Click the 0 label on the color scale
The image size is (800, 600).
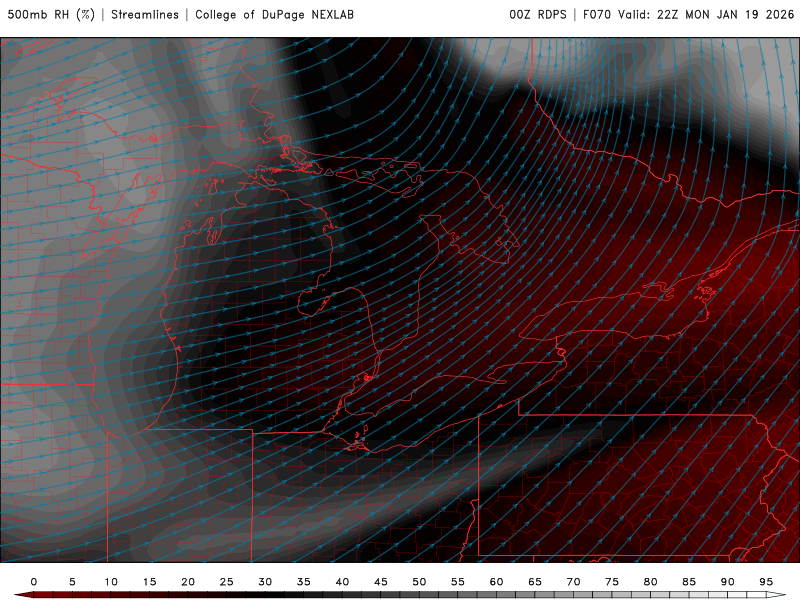pyautogui.click(x=34, y=582)
